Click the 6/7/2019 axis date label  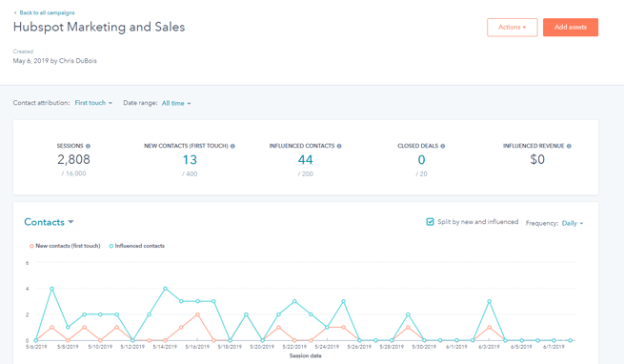[554, 347]
